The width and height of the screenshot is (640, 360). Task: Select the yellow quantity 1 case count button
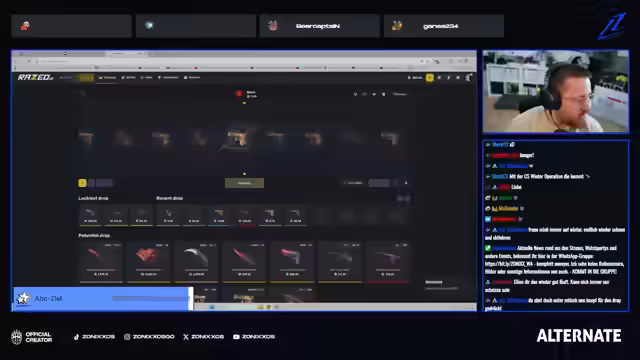point(82,183)
